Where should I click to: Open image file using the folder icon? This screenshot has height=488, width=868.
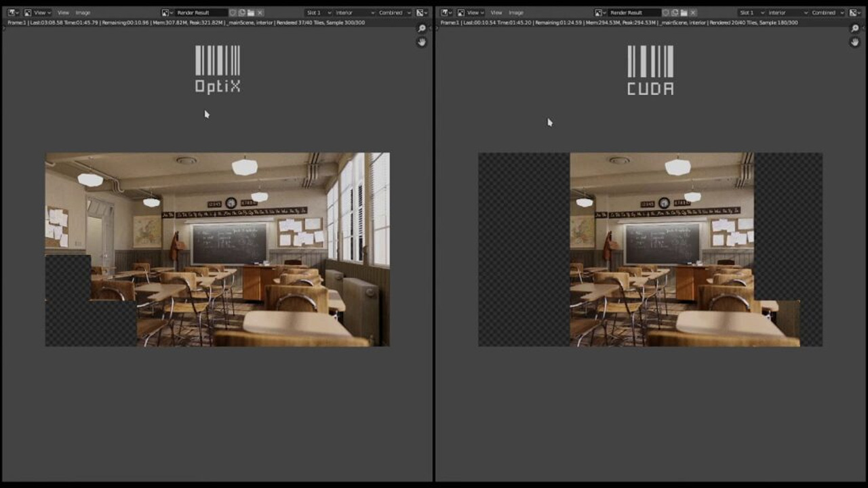click(250, 12)
